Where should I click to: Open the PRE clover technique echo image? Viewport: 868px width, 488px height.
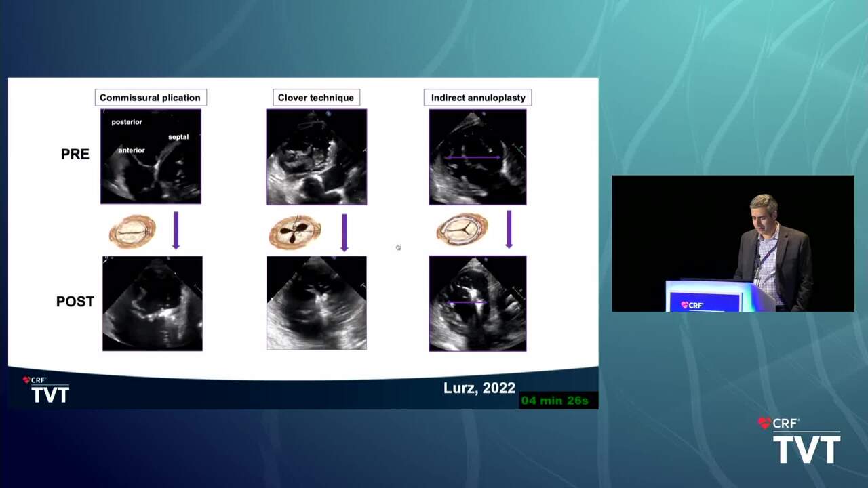[317, 157]
